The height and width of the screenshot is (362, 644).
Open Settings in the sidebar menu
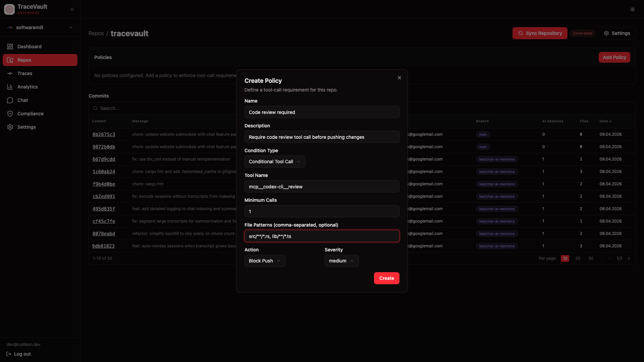pos(26,127)
